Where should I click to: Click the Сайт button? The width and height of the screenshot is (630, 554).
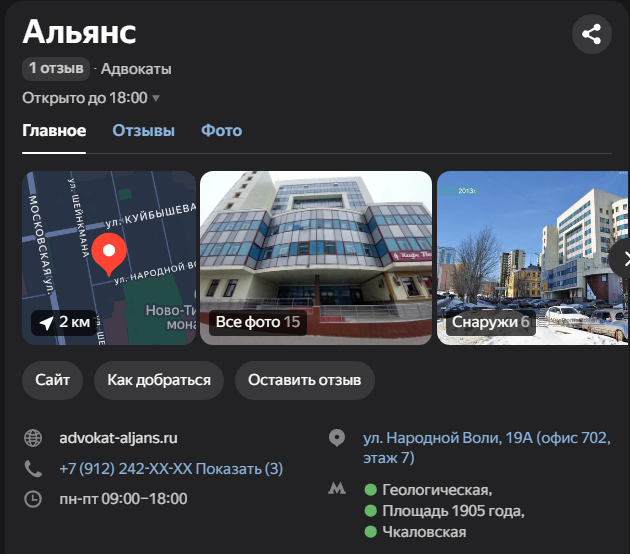[x=53, y=380]
